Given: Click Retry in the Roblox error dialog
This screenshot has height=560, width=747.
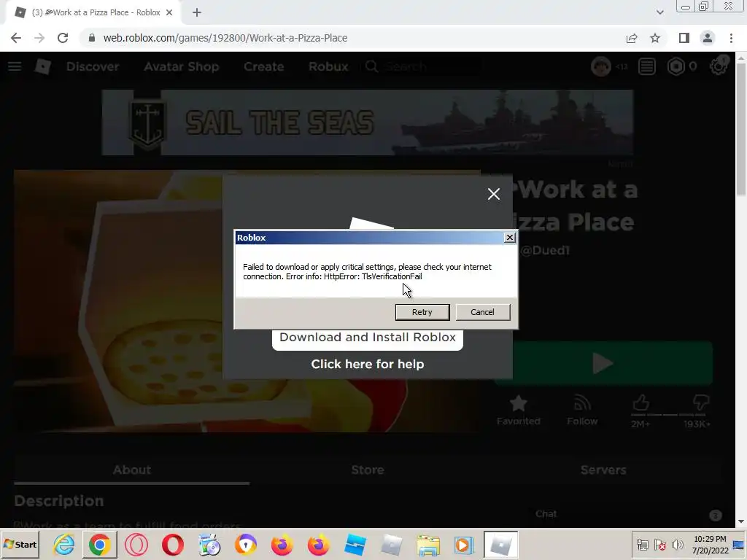Looking at the screenshot, I should (422, 312).
